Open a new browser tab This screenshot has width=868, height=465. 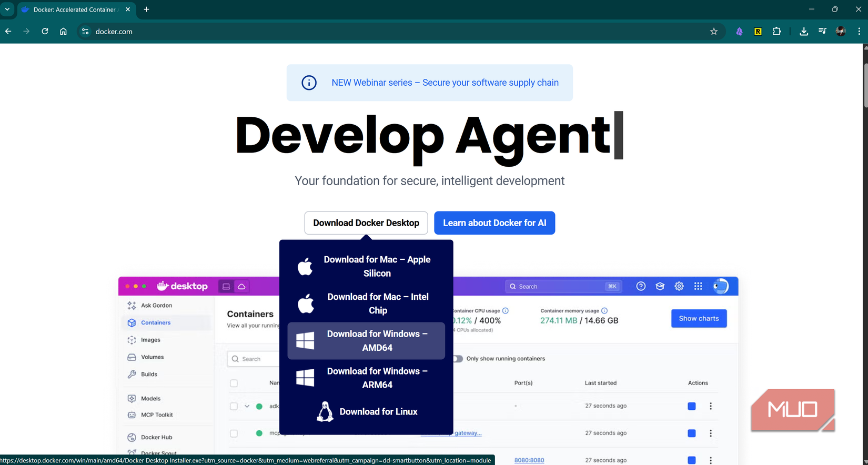coord(146,9)
